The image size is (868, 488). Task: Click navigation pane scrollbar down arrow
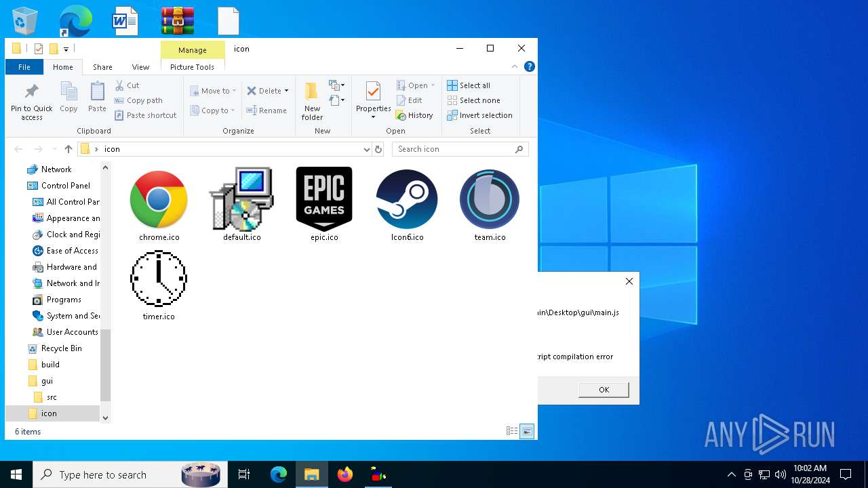coord(105,418)
